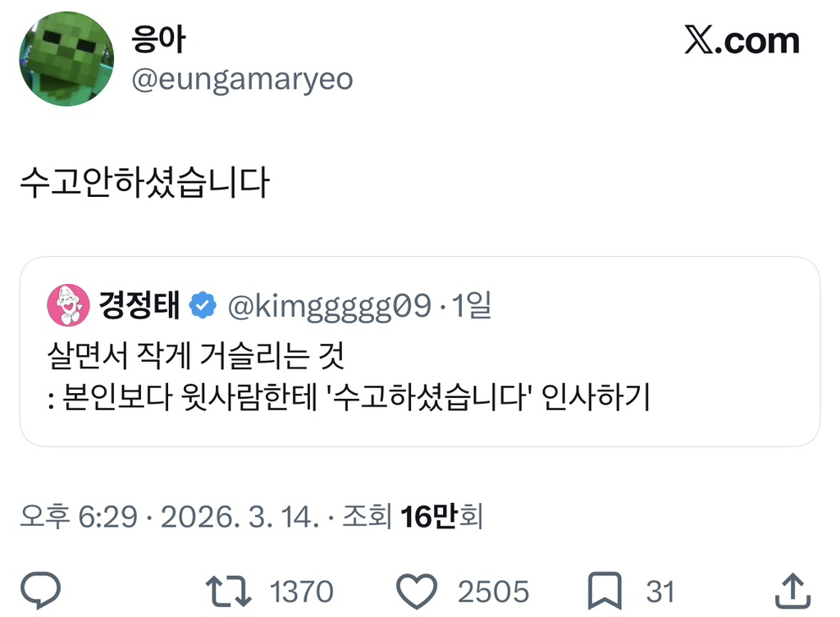The width and height of the screenshot is (840, 617).
Task: Click the @eungamaryeo handle
Action: [x=242, y=80]
